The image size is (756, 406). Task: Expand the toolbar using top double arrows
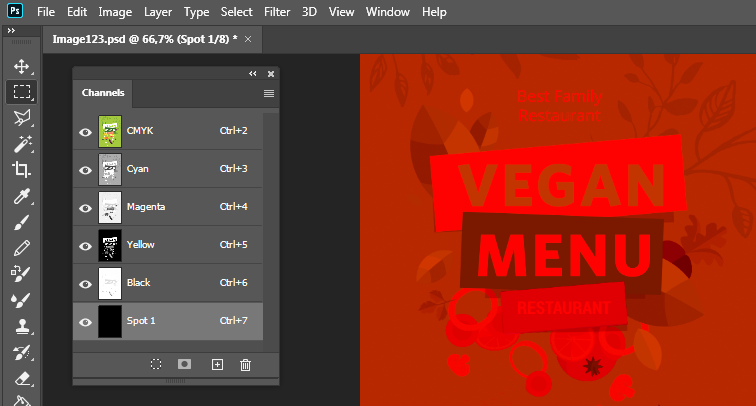(11, 31)
